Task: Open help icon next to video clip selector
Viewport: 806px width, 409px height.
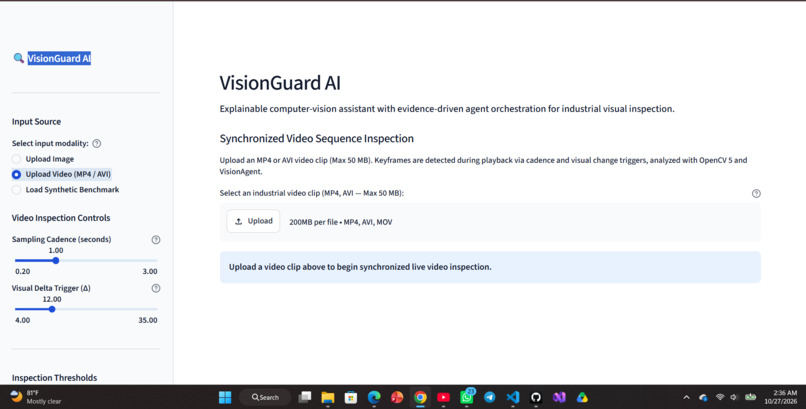Action: point(756,194)
